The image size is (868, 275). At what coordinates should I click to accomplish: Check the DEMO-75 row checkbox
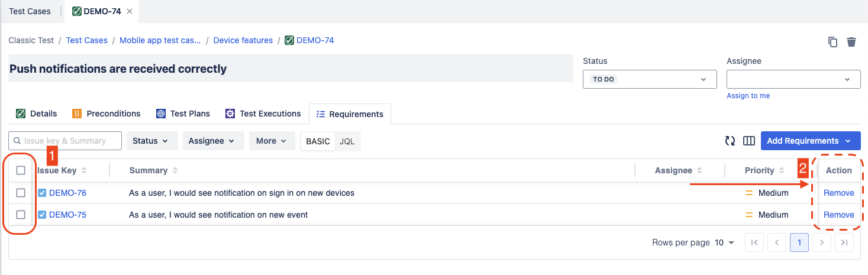pos(21,215)
